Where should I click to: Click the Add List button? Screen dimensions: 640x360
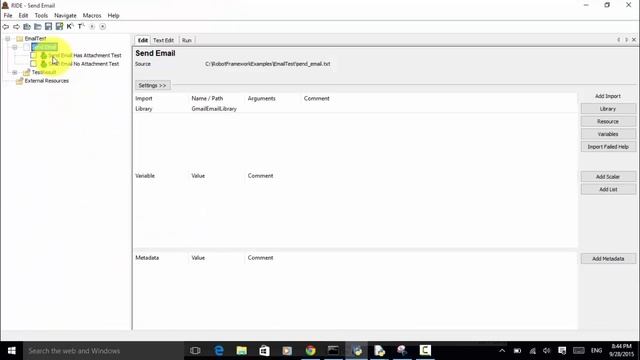tap(608, 189)
